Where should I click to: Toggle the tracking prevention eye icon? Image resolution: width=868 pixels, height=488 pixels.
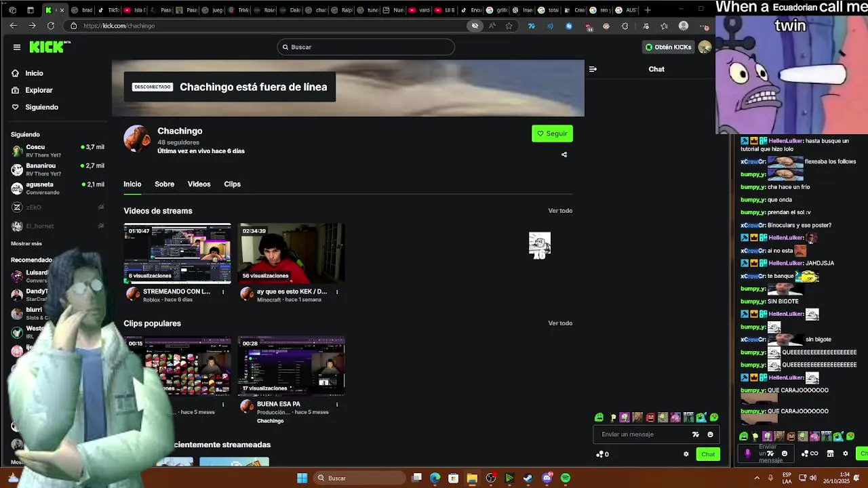point(475,26)
